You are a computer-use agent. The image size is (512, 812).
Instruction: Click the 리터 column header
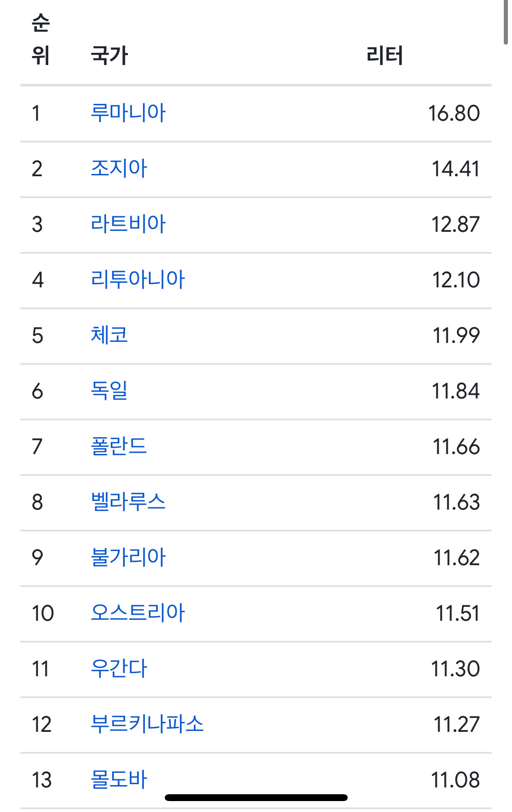[x=385, y=56]
